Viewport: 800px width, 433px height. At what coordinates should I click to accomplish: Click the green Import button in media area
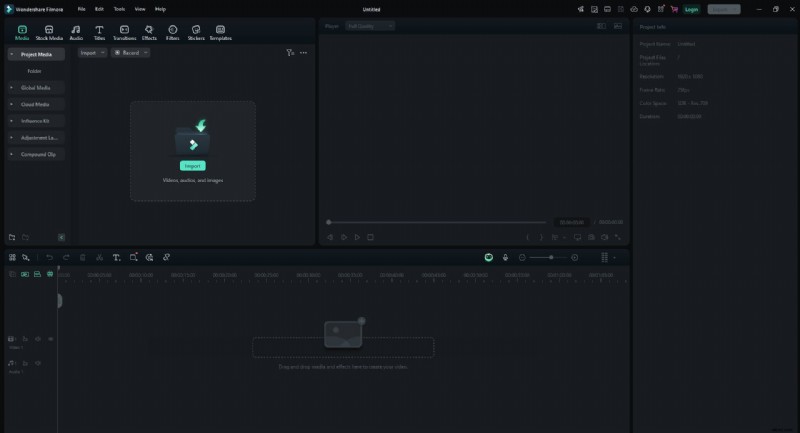click(x=192, y=166)
